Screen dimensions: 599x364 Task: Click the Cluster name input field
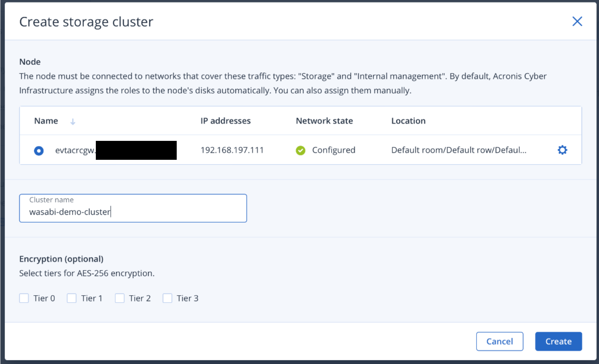[133, 208]
